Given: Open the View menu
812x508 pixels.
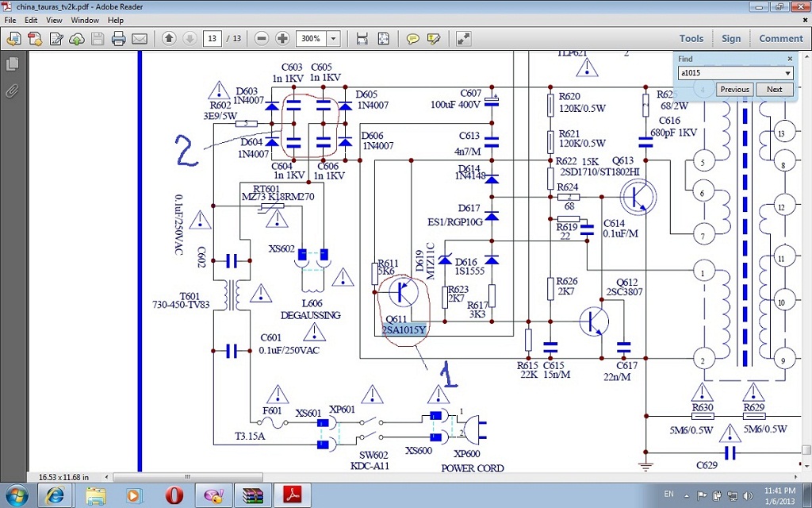Looking at the screenshot, I should (x=54, y=20).
